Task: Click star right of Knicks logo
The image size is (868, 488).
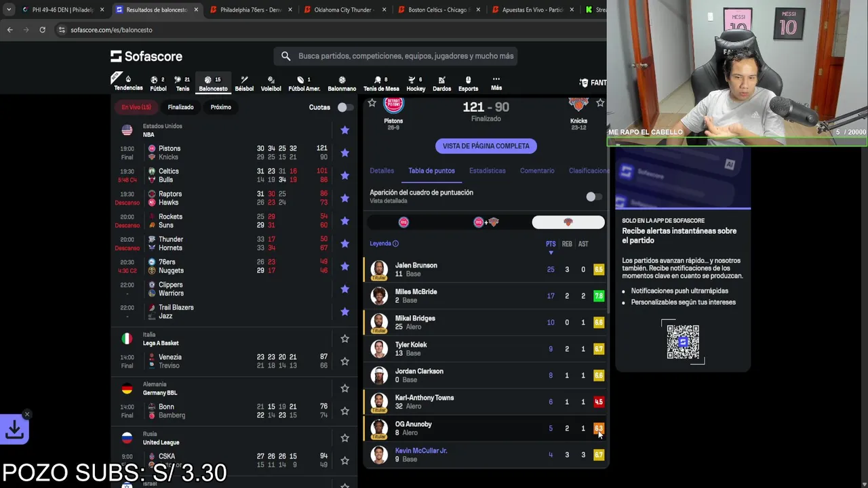Action: (600, 103)
